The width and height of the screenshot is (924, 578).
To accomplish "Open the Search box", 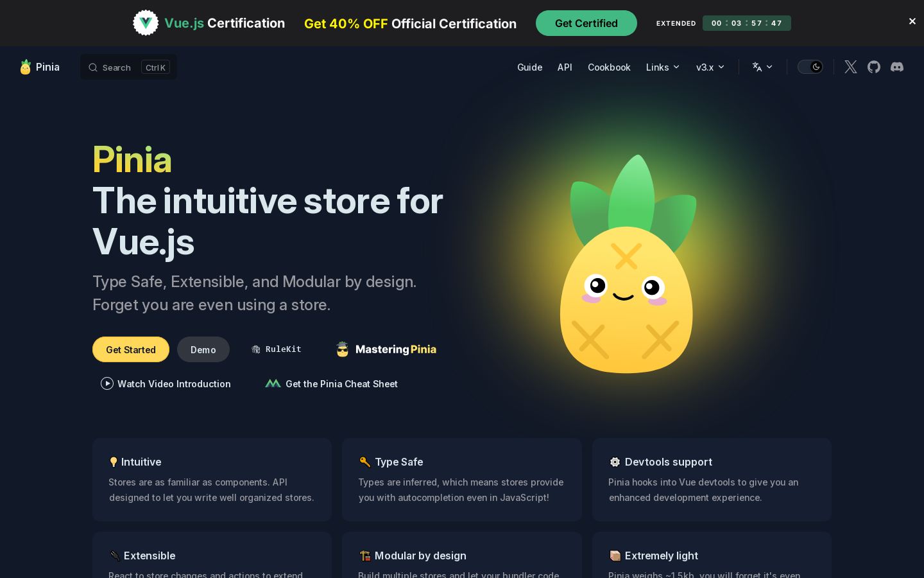I will tap(128, 67).
